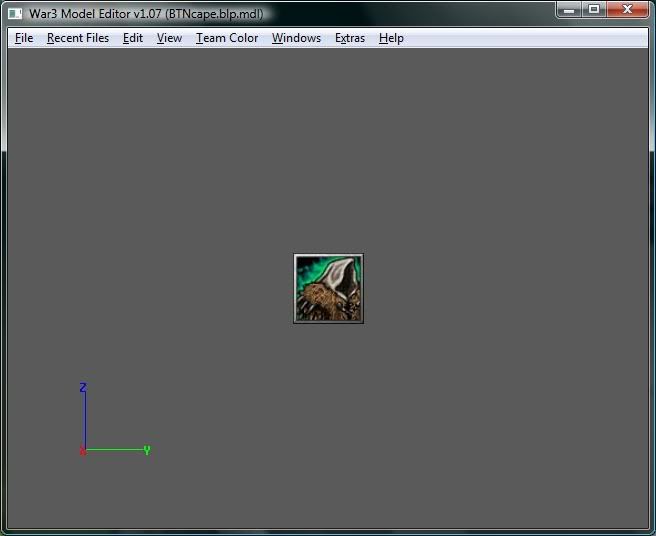The width and height of the screenshot is (656, 536).
Task: Minimize the War3 Model Editor window
Action: (569, 9)
